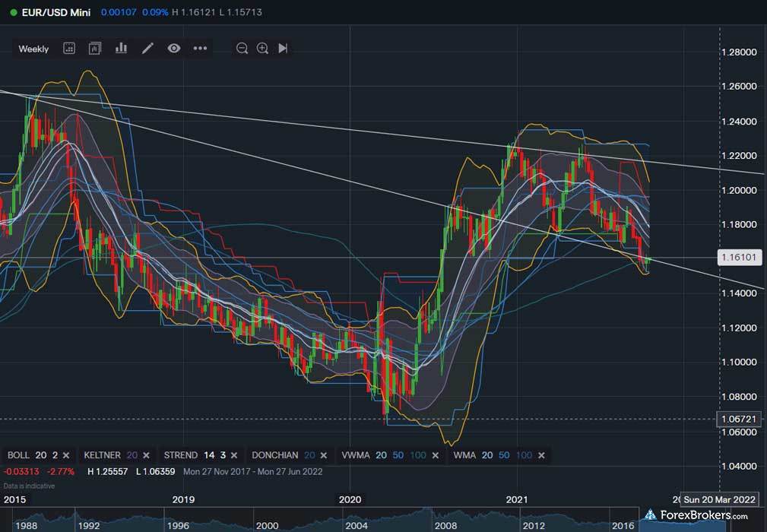The image size is (767, 532).
Task: Click the 1.16101 current price label
Action: [739, 258]
